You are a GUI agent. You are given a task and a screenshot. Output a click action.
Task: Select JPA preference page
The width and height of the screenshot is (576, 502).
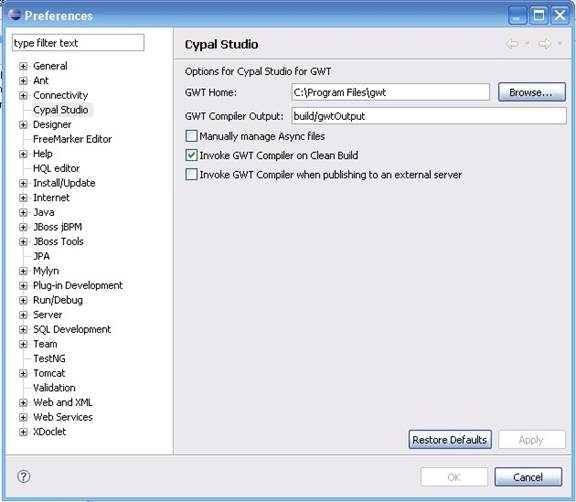pos(42,256)
